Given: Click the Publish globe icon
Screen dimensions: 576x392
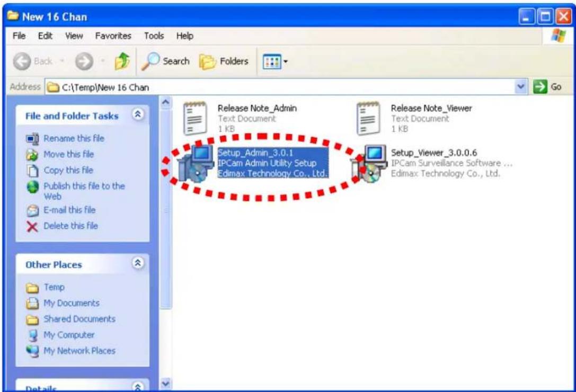Looking at the screenshot, I should coord(32,187).
